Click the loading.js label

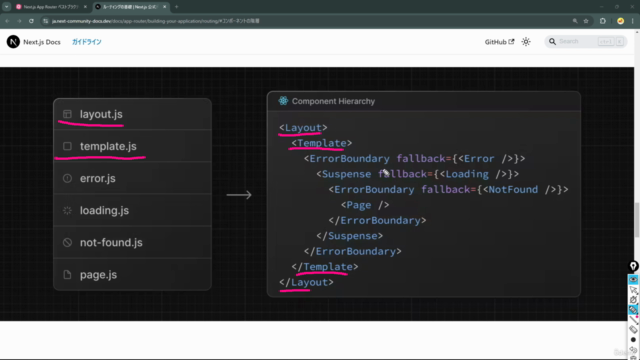click(104, 211)
